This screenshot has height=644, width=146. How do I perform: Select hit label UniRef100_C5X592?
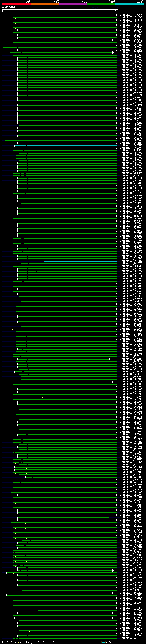(x=131, y=281)
